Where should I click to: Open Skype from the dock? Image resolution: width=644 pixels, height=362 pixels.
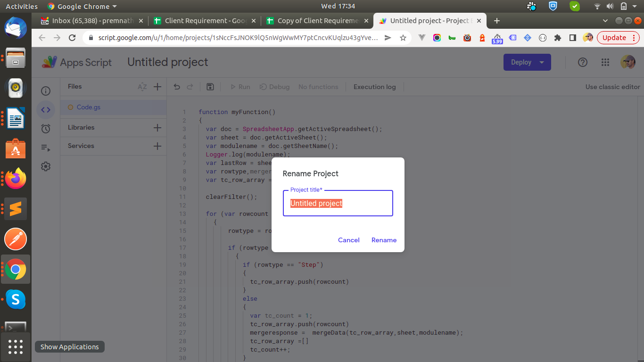tap(16, 299)
